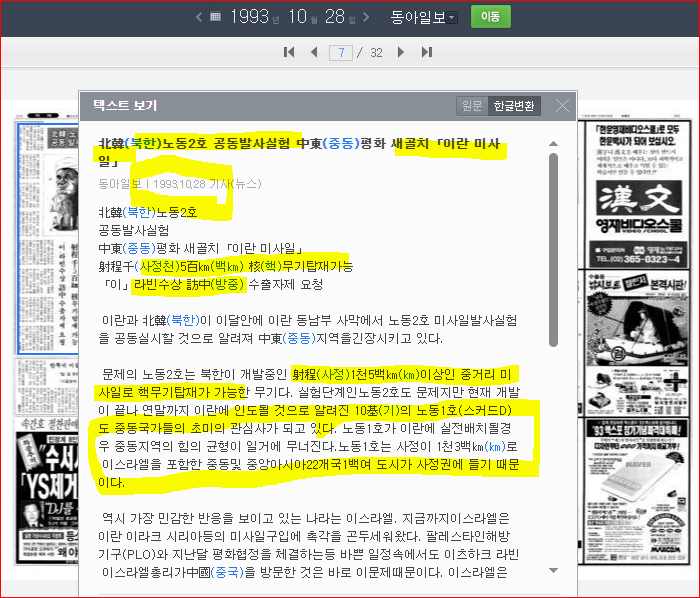Click byline 동아일보 1993.10.28 기사(뉴스)
700x598 pixels.
coord(179,184)
